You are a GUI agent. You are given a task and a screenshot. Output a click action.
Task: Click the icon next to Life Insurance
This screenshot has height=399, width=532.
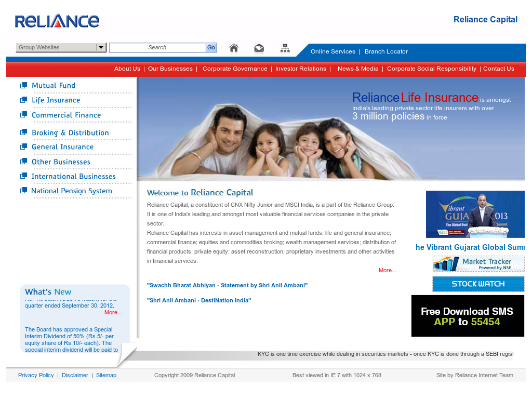coord(23,99)
